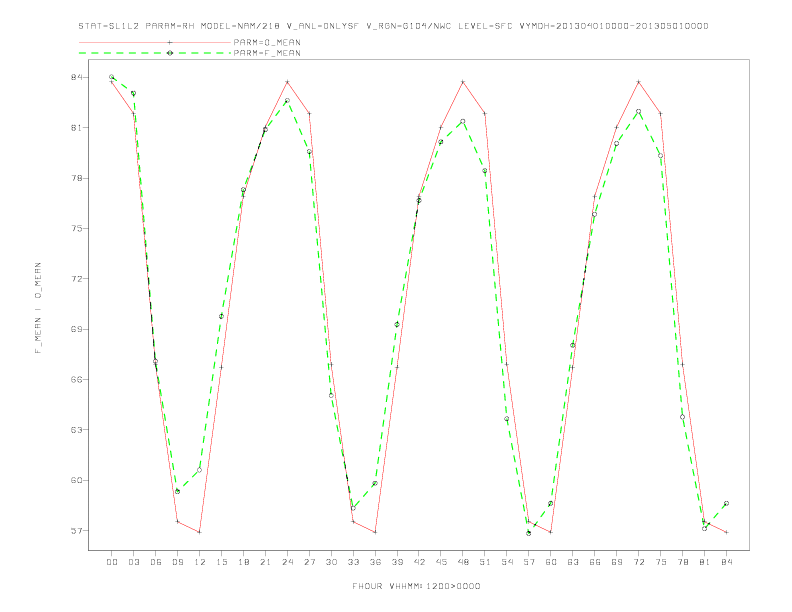792x612 pixels.
Task: Select the red solid legend line sample
Action: (155, 42)
